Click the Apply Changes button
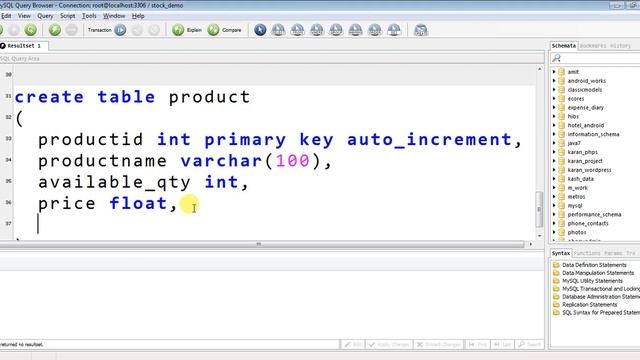 click(389, 344)
